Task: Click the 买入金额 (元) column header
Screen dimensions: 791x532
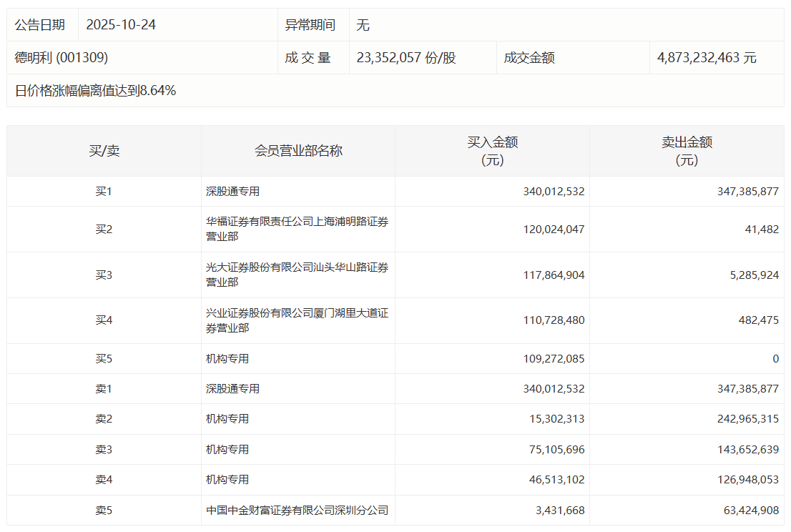Action: 492,151
